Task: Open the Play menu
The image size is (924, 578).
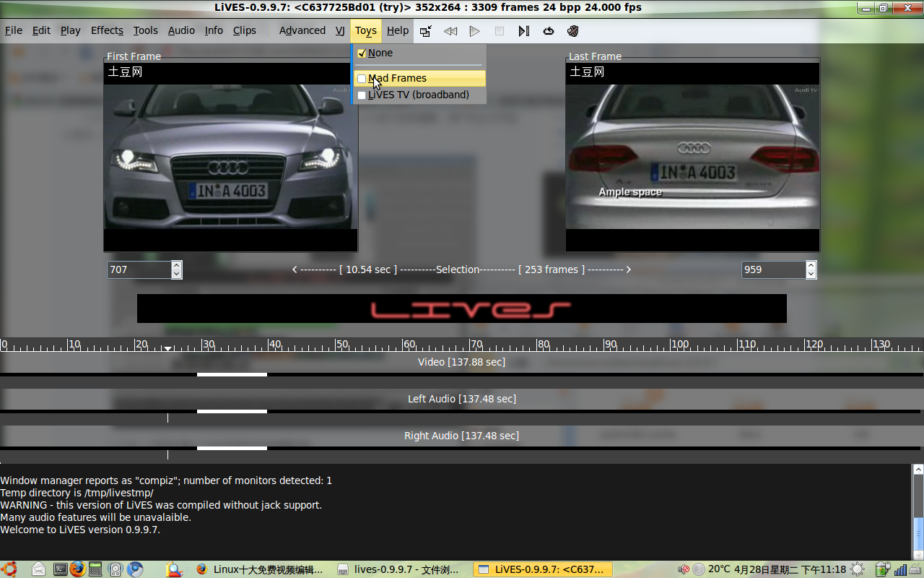Action: [x=70, y=30]
